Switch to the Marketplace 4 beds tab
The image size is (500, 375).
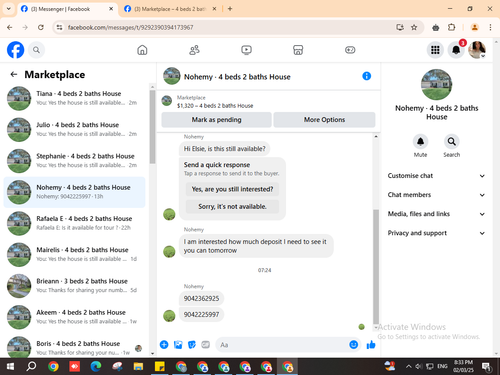[x=169, y=9]
